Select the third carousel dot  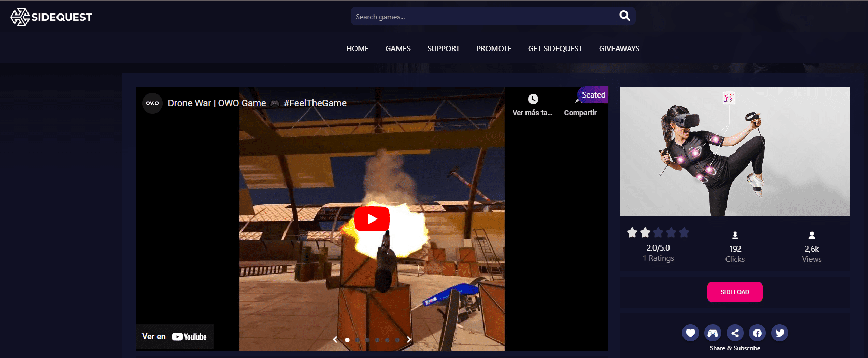pos(367,340)
